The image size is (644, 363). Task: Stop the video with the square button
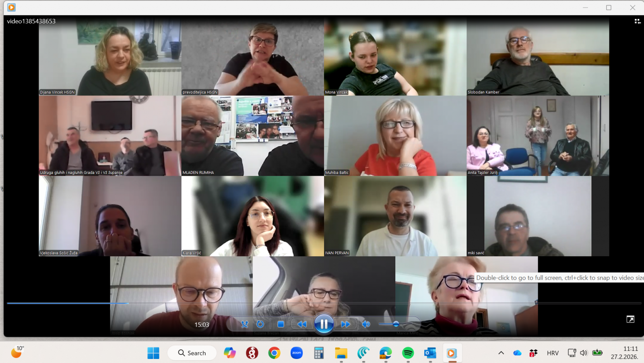point(281,324)
